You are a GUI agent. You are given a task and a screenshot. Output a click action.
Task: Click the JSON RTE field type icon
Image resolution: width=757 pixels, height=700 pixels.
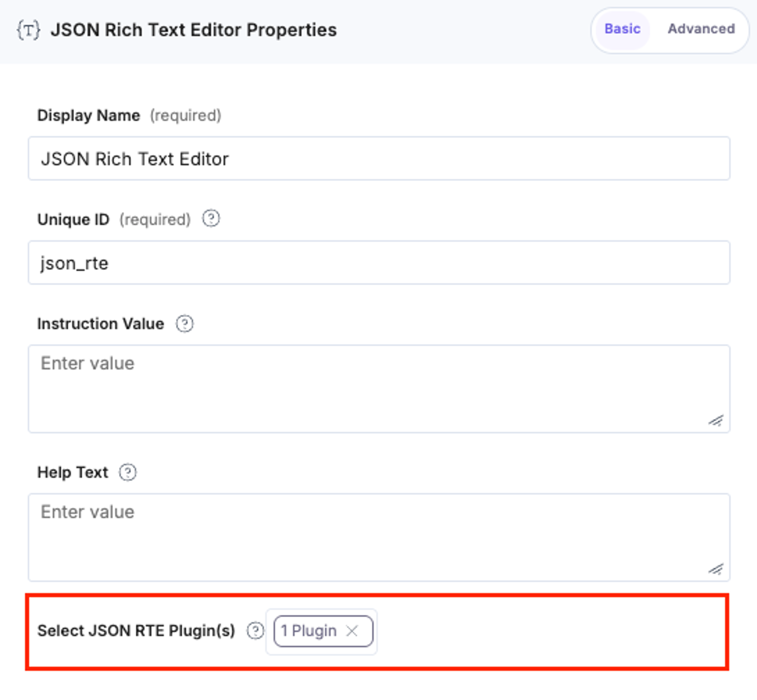tap(28, 30)
